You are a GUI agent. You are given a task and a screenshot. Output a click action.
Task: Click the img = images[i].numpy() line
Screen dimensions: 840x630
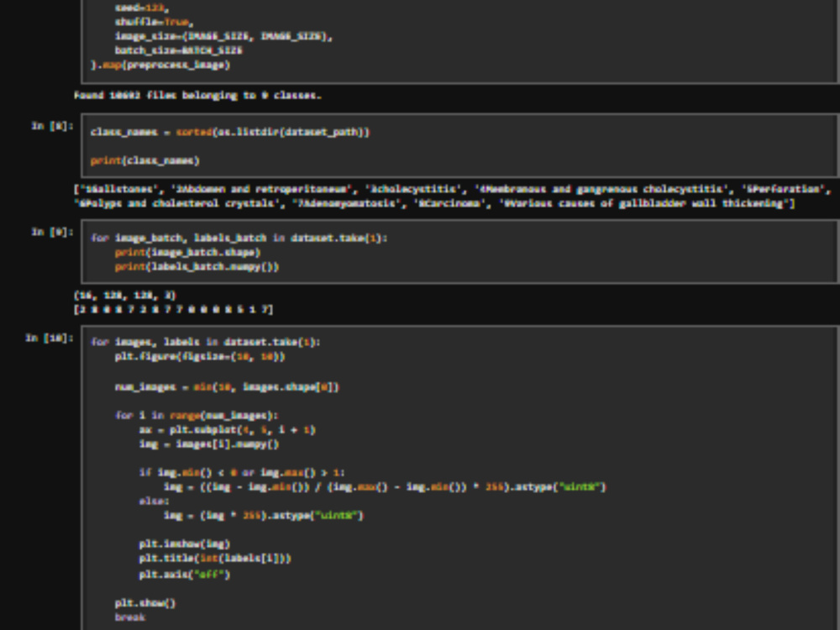click(209, 444)
